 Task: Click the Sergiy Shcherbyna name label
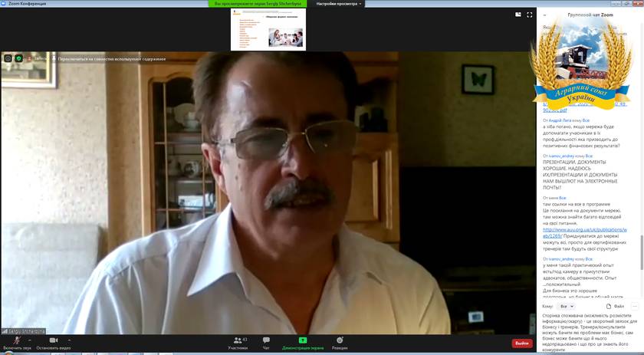(24, 331)
